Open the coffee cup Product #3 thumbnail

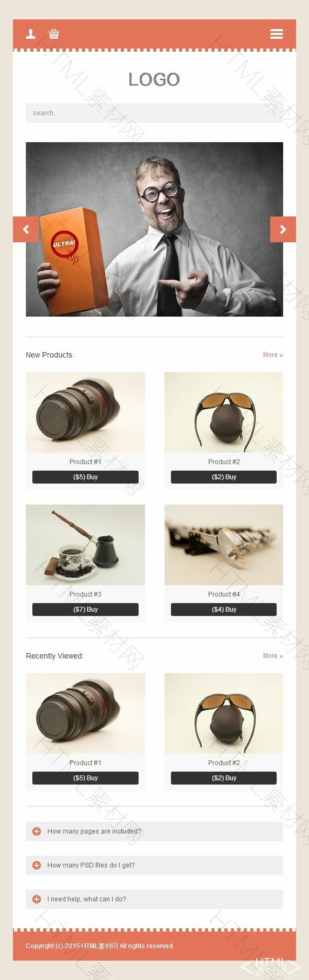pyautogui.click(x=85, y=545)
